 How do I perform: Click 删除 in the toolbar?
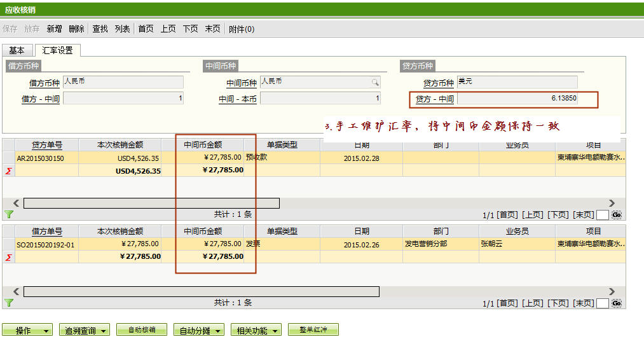pos(76,29)
